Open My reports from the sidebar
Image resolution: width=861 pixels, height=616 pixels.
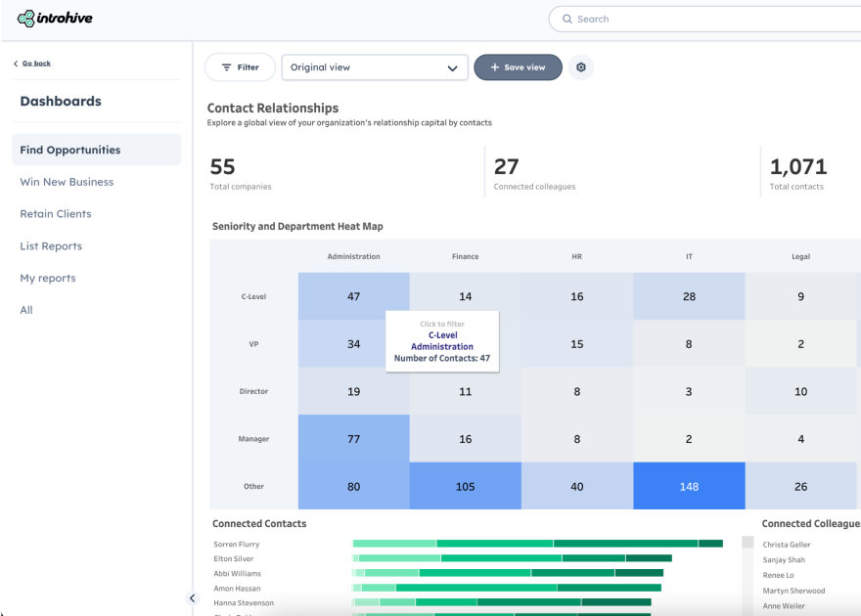(x=47, y=278)
